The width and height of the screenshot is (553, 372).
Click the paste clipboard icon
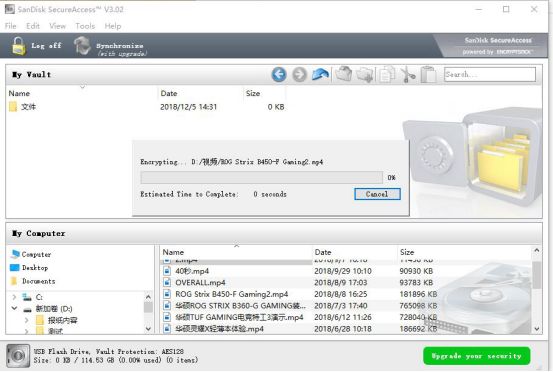tap(428, 74)
